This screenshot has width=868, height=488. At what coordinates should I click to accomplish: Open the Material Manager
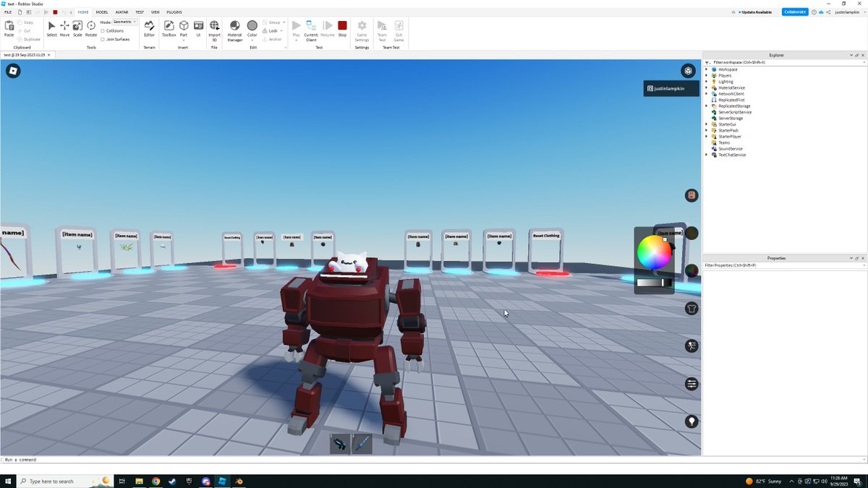(235, 30)
